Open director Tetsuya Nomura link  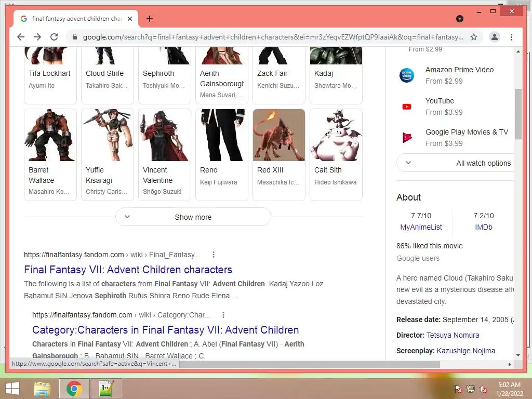[x=453, y=335]
